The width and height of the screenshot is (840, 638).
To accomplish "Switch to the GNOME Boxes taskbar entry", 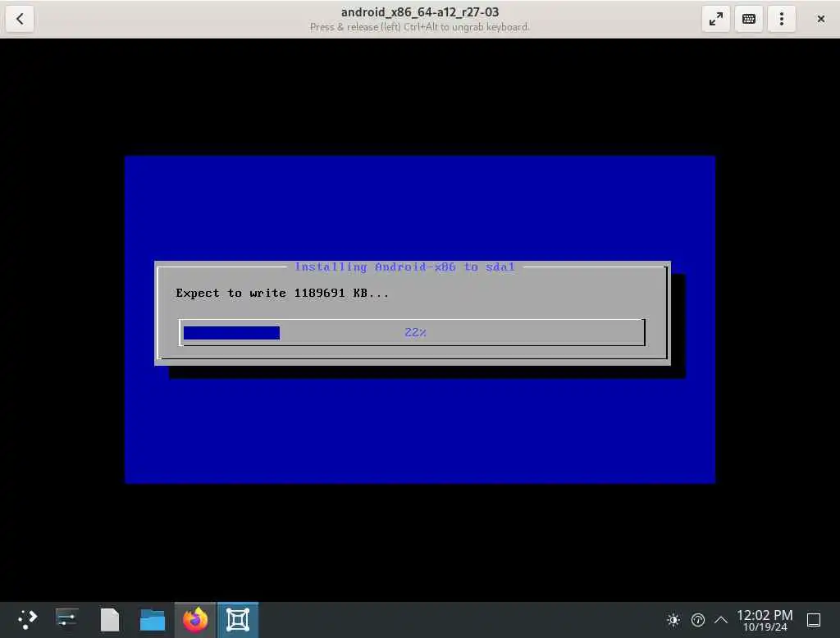I will pyautogui.click(x=238, y=620).
